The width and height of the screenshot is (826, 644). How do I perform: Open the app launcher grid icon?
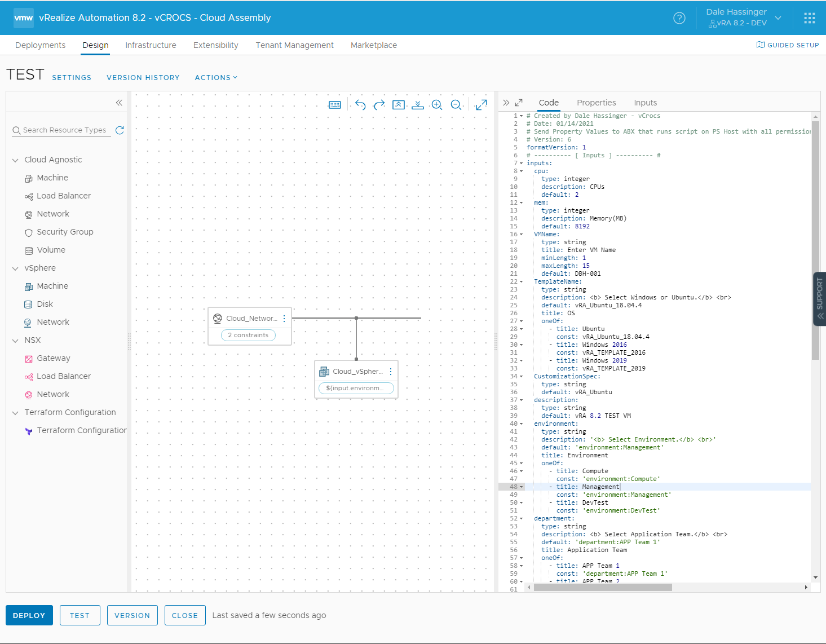[810, 17]
